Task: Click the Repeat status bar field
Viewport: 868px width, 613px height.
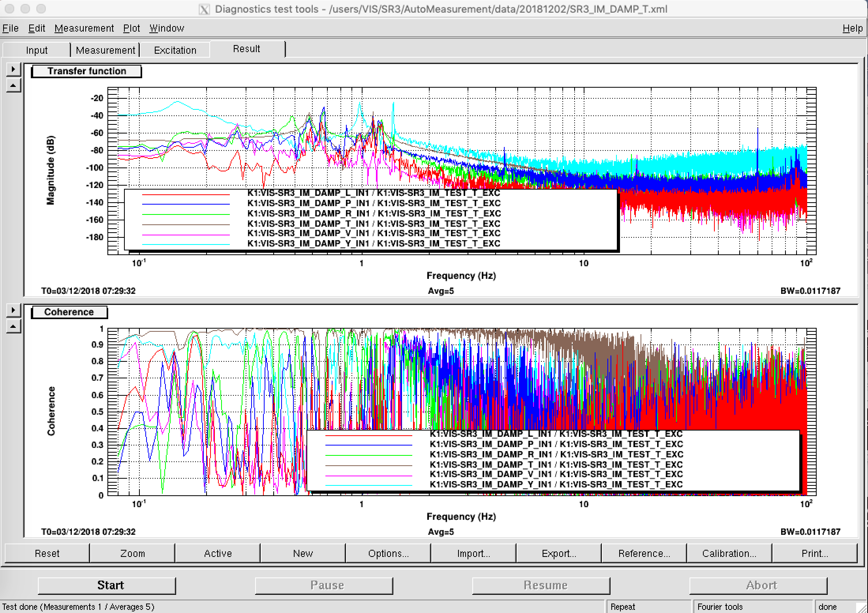Action: (x=648, y=607)
